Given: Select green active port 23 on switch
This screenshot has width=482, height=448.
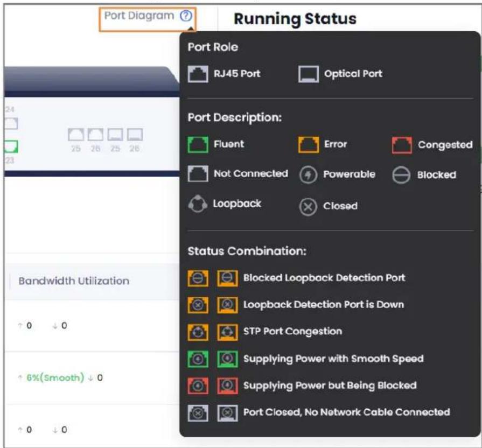Looking at the screenshot, I should pyautogui.click(x=11, y=146).
